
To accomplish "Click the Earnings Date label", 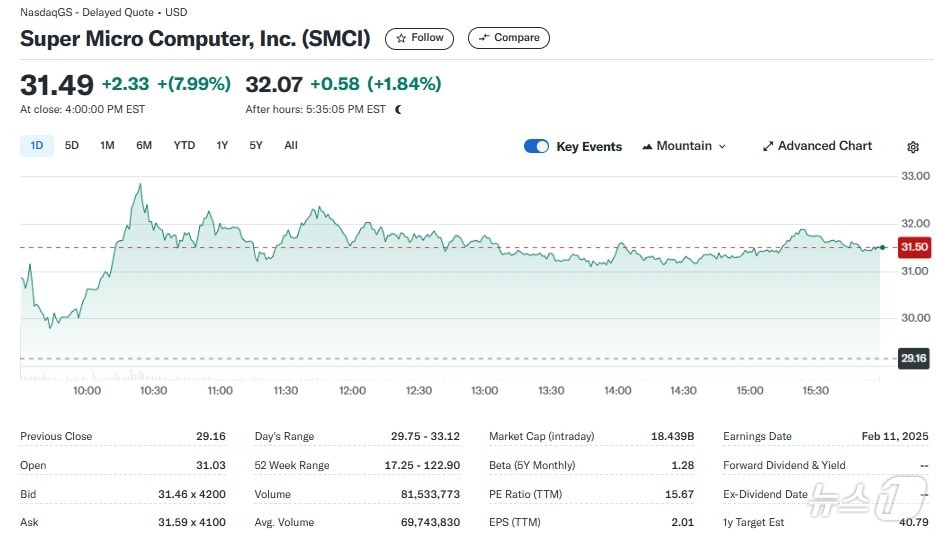I will pyautogui.click(x=757, y=436).
